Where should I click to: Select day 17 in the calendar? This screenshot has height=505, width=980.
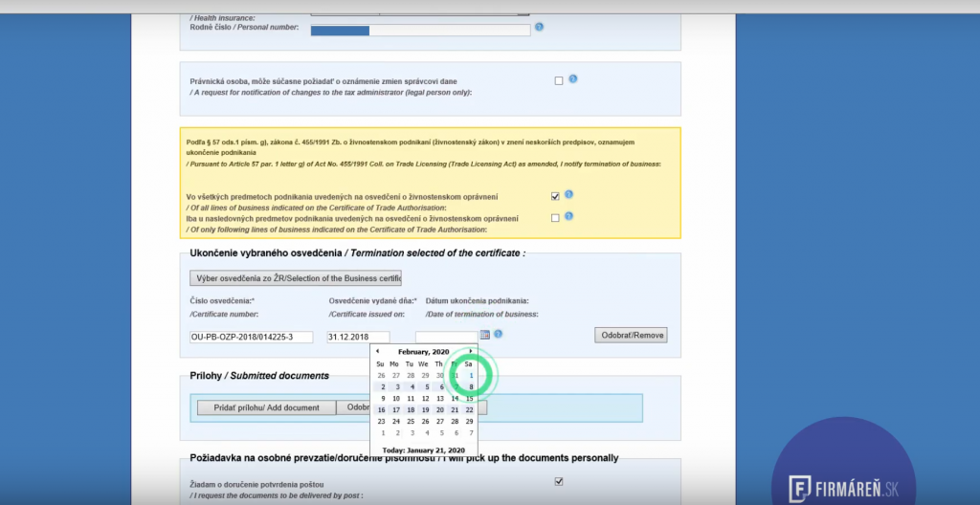395,410
